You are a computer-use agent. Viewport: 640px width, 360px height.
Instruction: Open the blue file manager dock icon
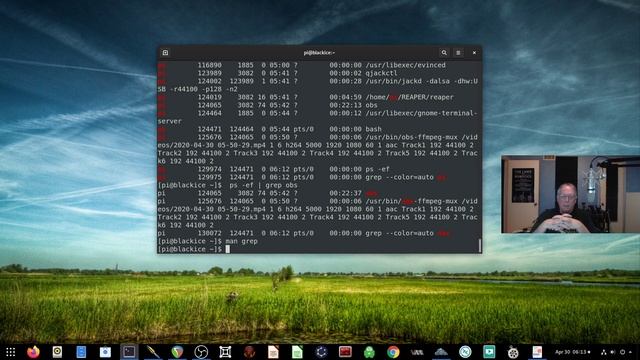[81, 352]
